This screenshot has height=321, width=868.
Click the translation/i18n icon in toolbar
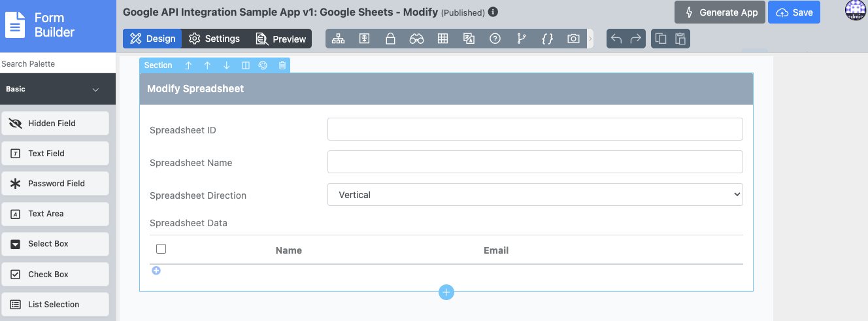point(469,39)
